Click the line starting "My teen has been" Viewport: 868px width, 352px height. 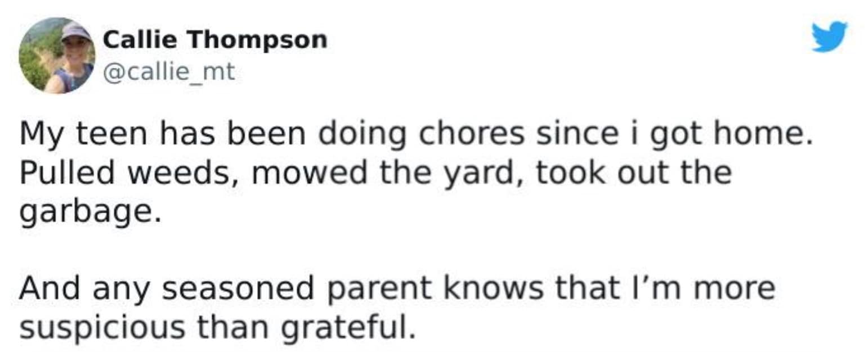(416, 136)
